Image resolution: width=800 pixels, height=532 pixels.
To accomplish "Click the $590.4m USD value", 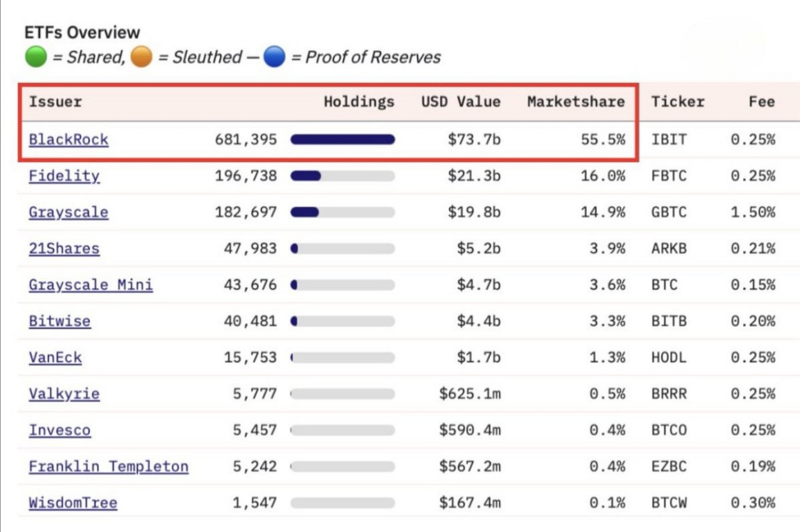I will click(x=470, y=430).
